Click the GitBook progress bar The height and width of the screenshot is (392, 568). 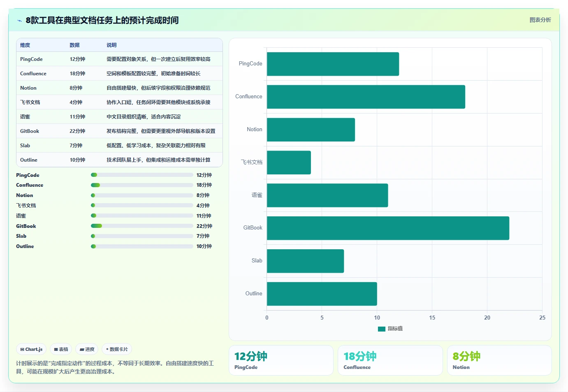142,226
